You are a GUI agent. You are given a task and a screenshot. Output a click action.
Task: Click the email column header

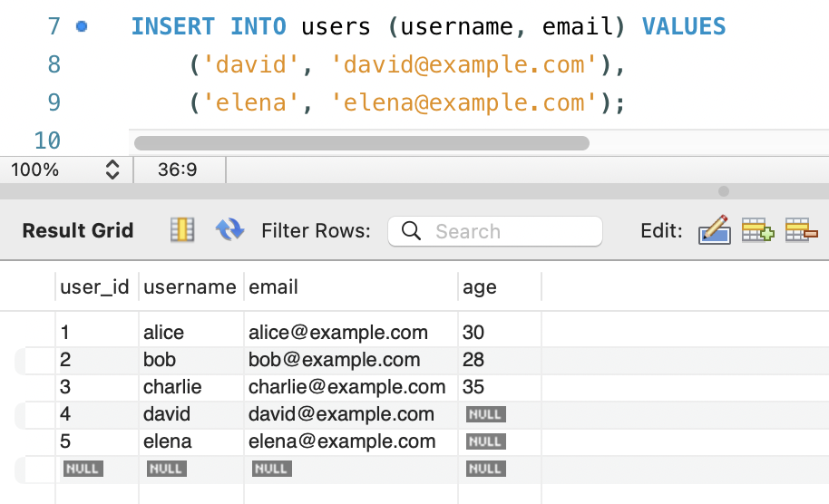274,287
